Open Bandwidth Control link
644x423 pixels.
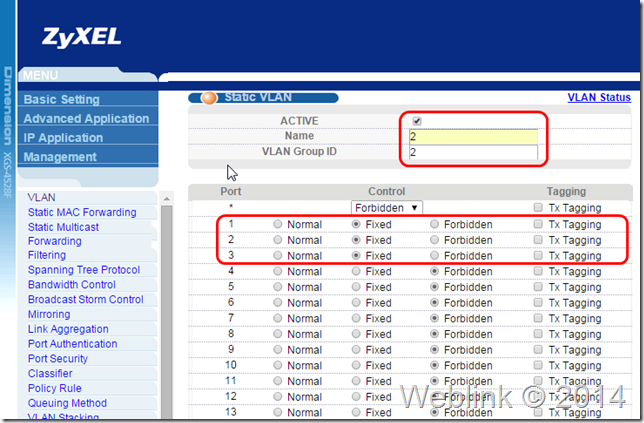72,285
